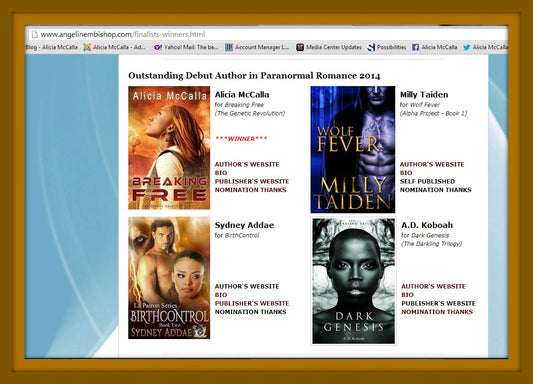The height and width of the screenshot is (384, 533).
Task: Open the Account Manager bookmark icon
Action: coord(229,47)
